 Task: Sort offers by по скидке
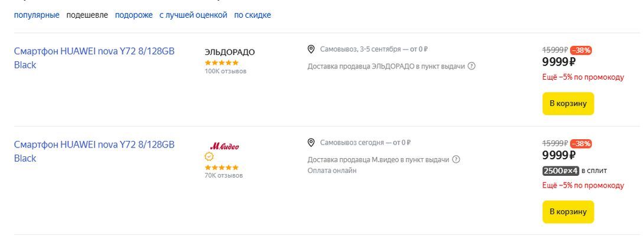point(252,15)
